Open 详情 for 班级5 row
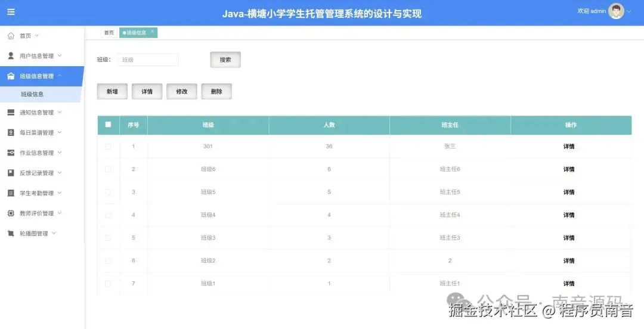This screenshot has height=329, width=644. click(x=569, y=193)
